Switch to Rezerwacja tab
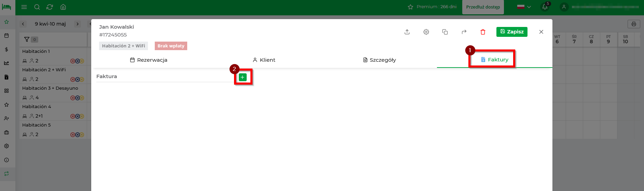The width and height of the screenshot is (644, 191). tap(149, 60)
